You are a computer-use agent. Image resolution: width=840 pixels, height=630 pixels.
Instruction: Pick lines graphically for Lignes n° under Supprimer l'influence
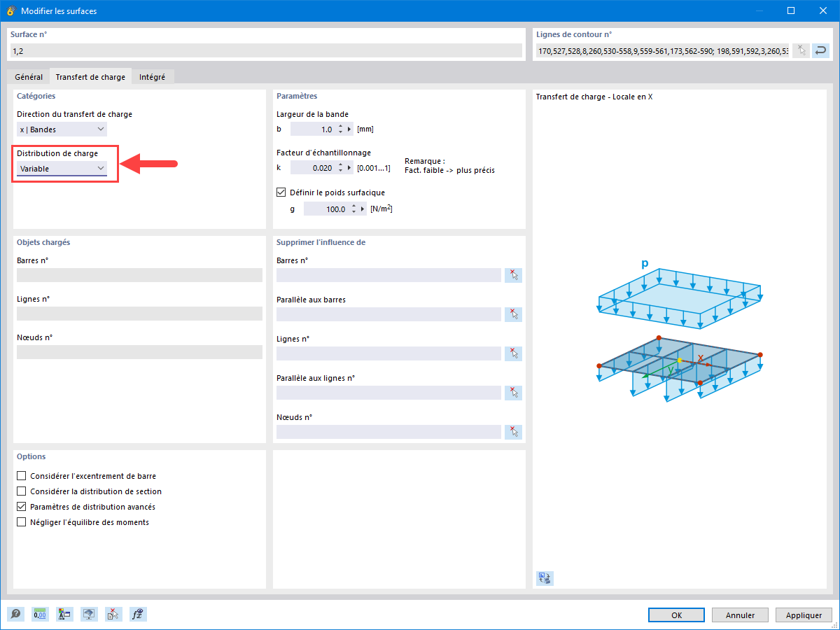pos(513,353)
